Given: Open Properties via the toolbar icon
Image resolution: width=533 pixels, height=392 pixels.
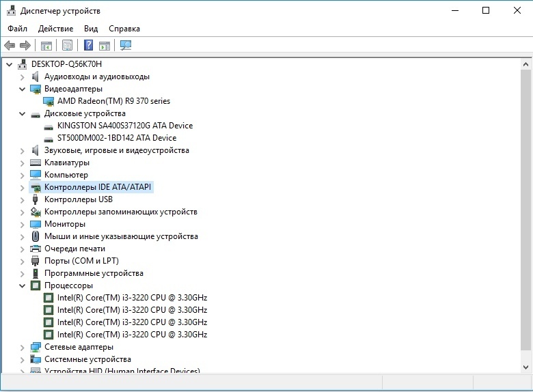Looking at the screenshot, I should (67, 46).
